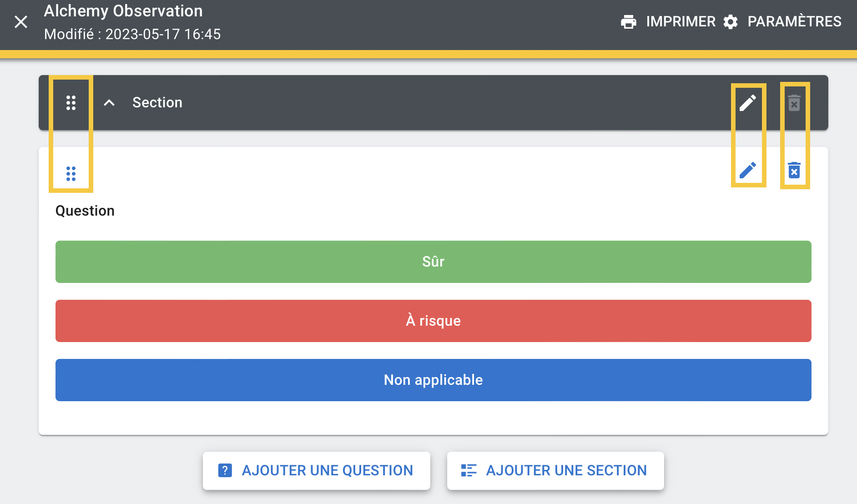Select the red À risque answer

click(433, 321)
